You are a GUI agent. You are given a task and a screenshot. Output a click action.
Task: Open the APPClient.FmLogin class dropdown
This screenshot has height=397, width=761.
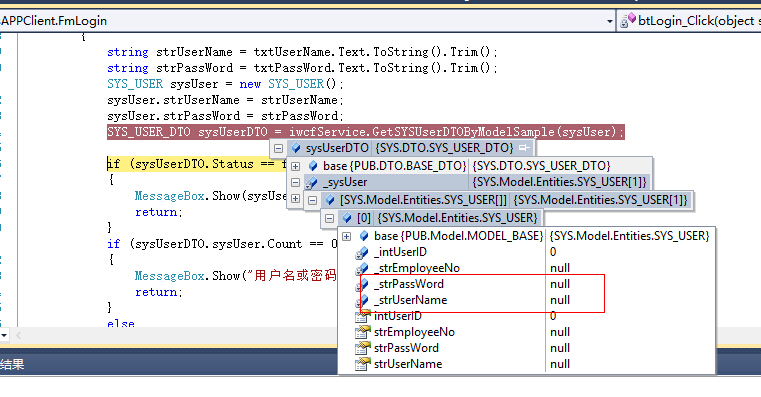[x=610, y=21]
